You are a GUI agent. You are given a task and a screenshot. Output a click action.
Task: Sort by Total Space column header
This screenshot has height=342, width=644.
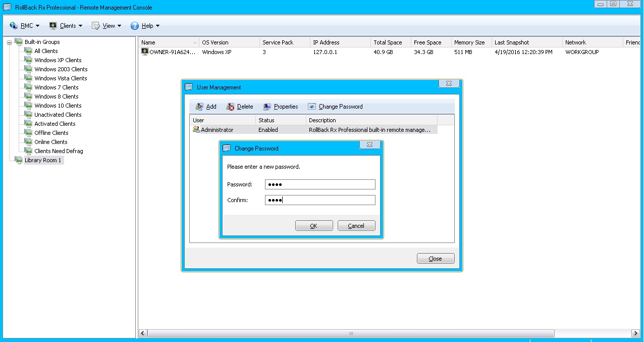(x=391, y=42)
